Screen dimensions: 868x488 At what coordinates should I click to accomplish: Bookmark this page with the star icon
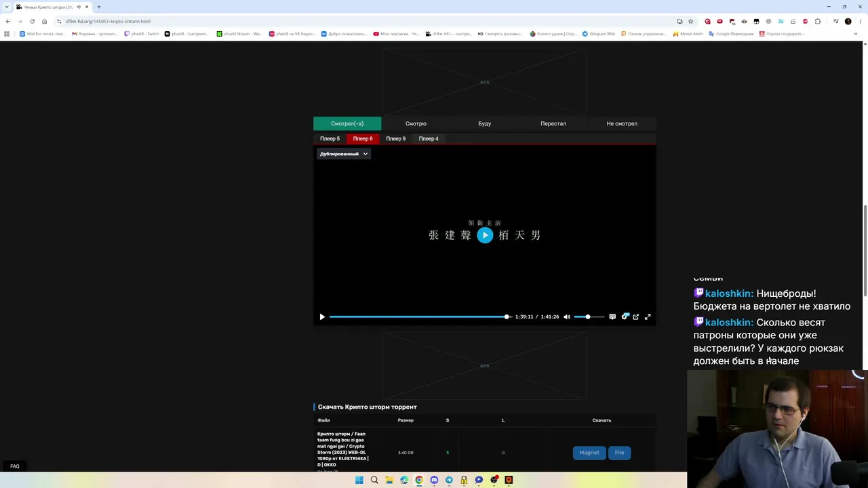click(x=690, y=21)
